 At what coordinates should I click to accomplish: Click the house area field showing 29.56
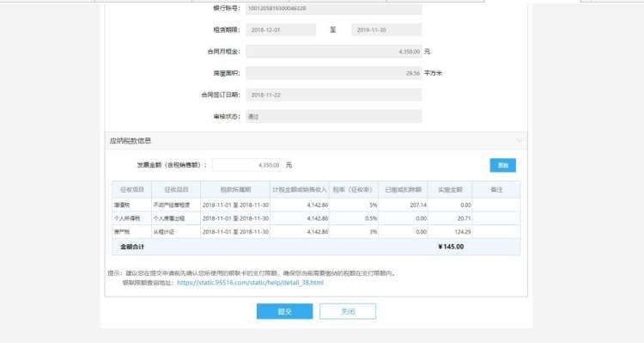click(x=333, y=73)
